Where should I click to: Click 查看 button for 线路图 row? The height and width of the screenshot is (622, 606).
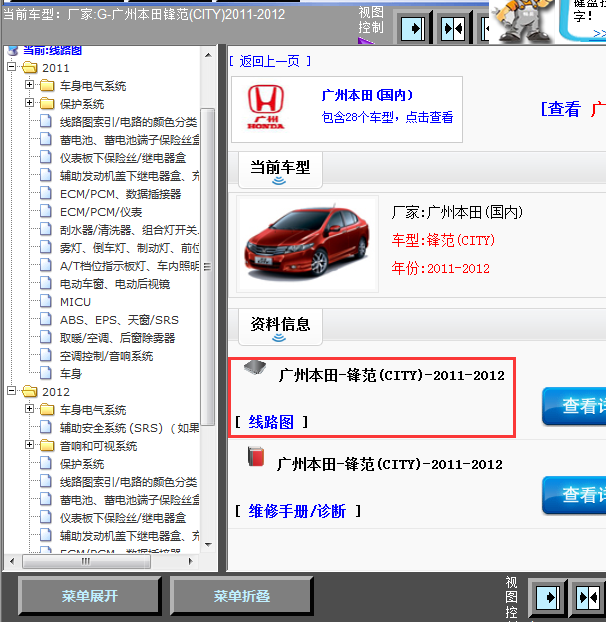coord(574,406)
